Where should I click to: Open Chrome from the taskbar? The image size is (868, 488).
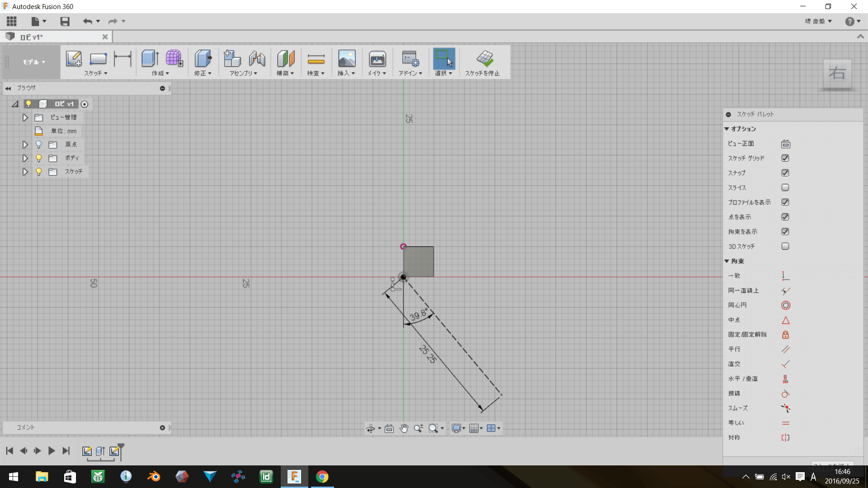tap(322, 477)
